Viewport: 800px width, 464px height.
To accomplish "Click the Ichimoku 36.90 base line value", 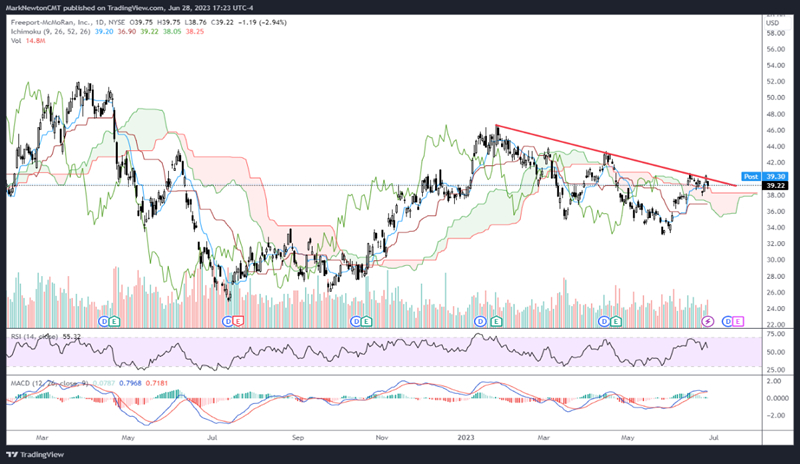I will tap(127, 32).
